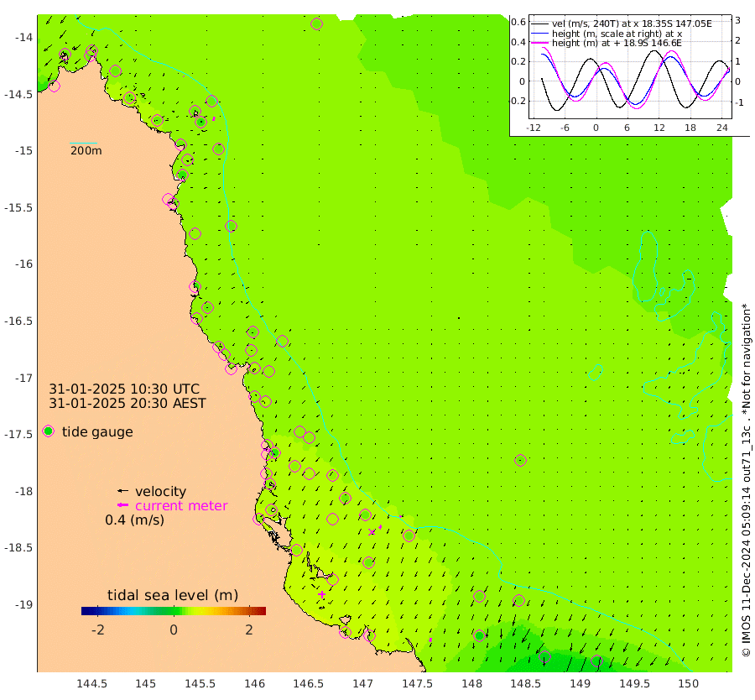The height and width of the screenshot is (700, 755).
Task: Click the '0' label under the color bar
Action: [174, 629]
